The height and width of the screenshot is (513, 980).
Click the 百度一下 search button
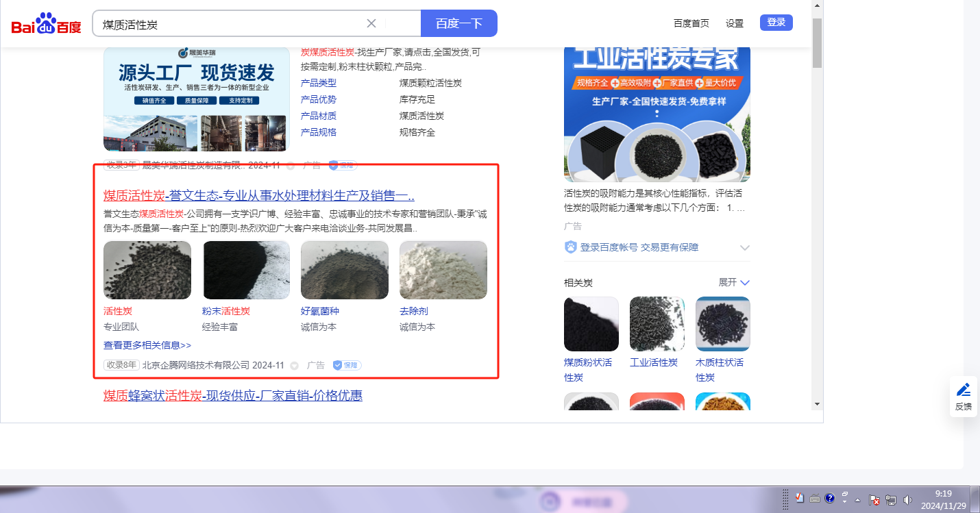[x=459, y=23]
